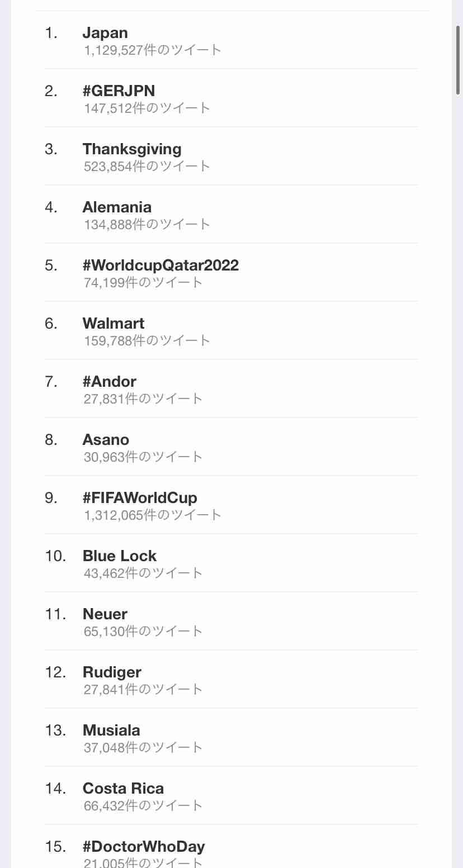
Task: Open the Walmart trend
Action: click(x=114, y=324)
